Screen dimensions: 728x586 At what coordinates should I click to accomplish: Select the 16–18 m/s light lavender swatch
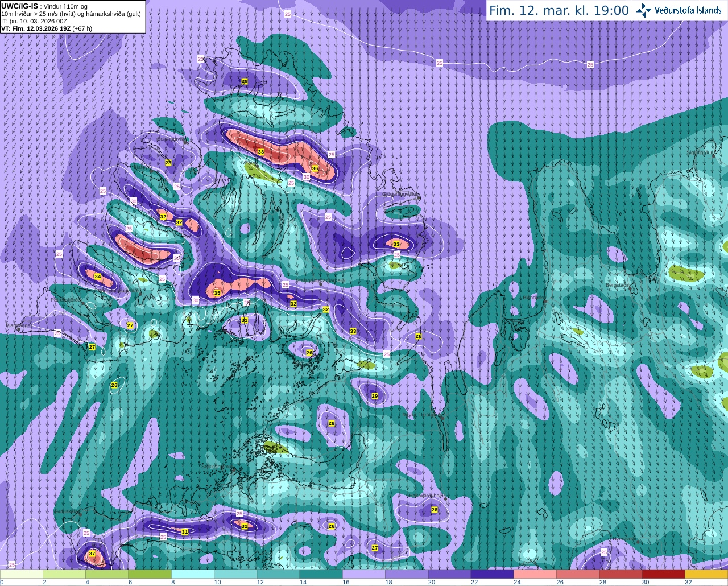(364, 574)
